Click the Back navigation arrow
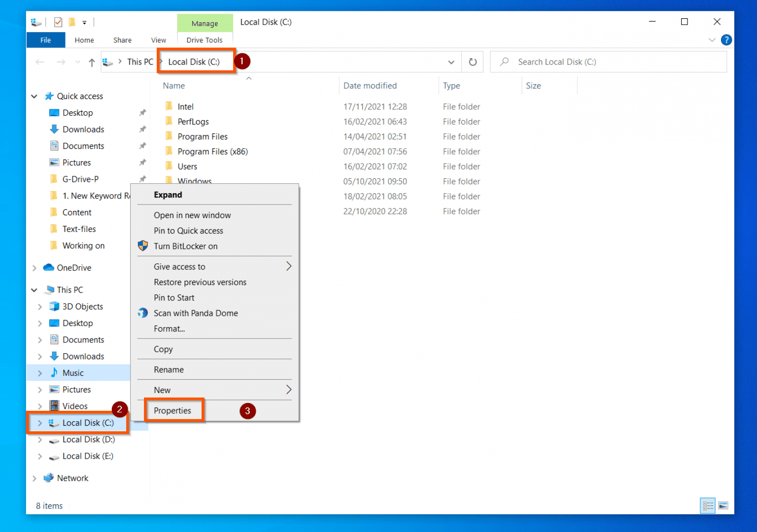Screen dimensions: 757x532 click(x=40, y=62)
